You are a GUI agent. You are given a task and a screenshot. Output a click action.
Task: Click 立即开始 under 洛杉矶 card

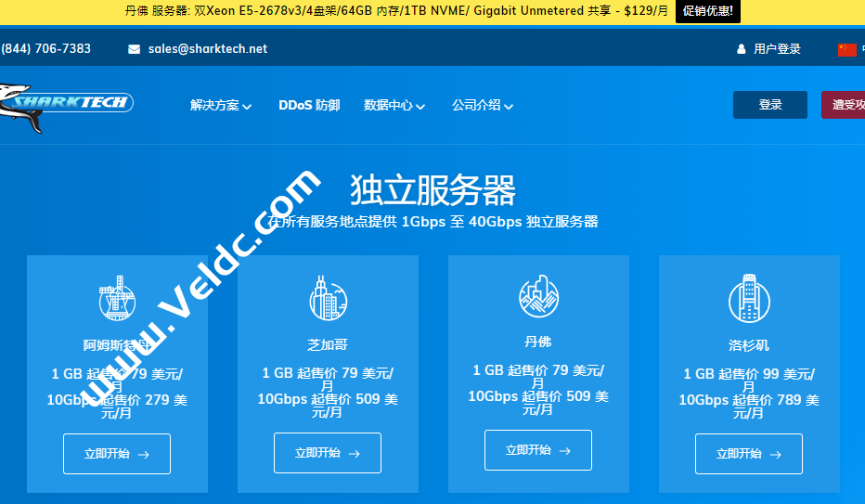(749, 454)
